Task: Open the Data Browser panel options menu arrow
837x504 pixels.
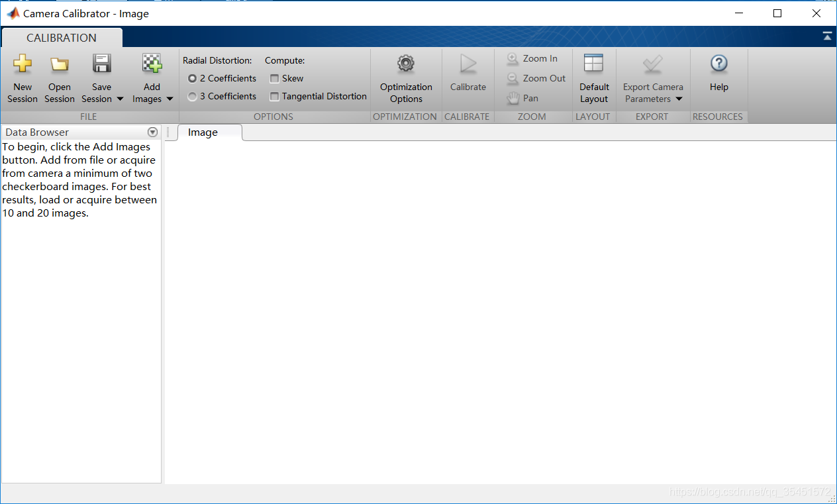Action: coord(153,132)
